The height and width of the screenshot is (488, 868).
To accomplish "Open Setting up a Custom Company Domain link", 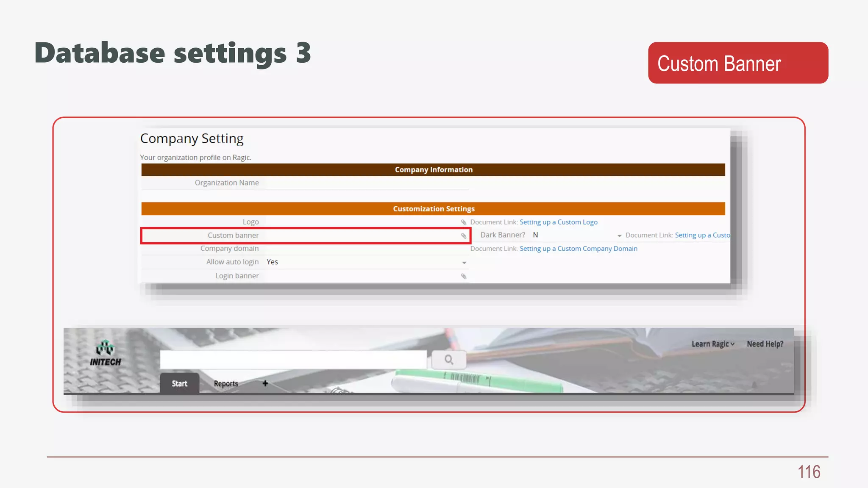I will coord(579,249).
